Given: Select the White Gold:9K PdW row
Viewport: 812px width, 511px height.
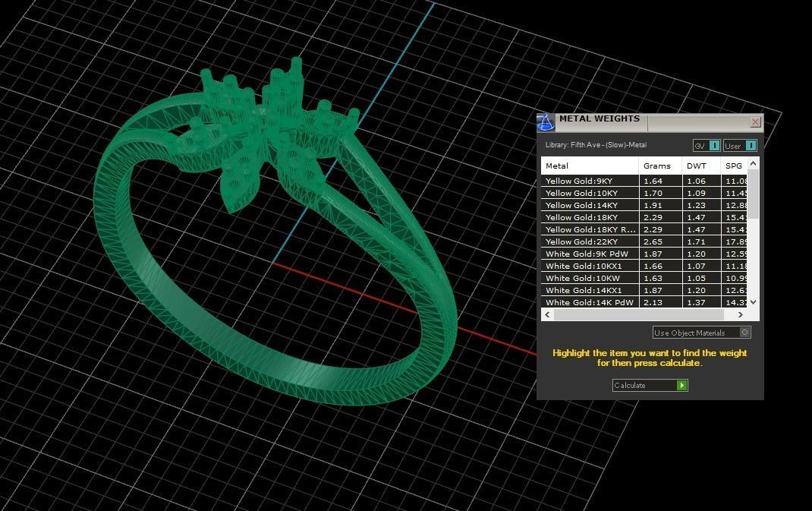Looking at the screenshot, I should point(645,254).
